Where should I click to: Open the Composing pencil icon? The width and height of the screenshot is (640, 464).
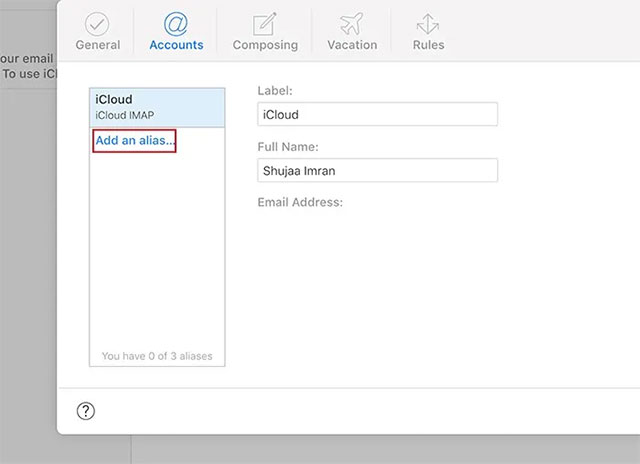coord(264,24)
